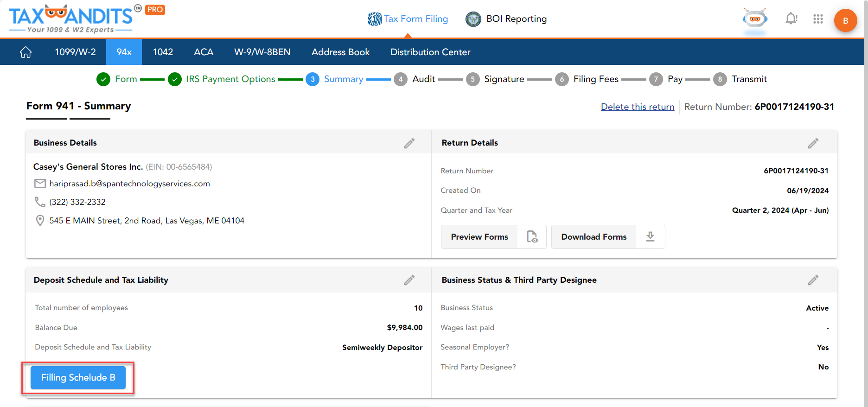Click the Download Forms button
This screenshot has height=407, width=868.
coord(607,237)
